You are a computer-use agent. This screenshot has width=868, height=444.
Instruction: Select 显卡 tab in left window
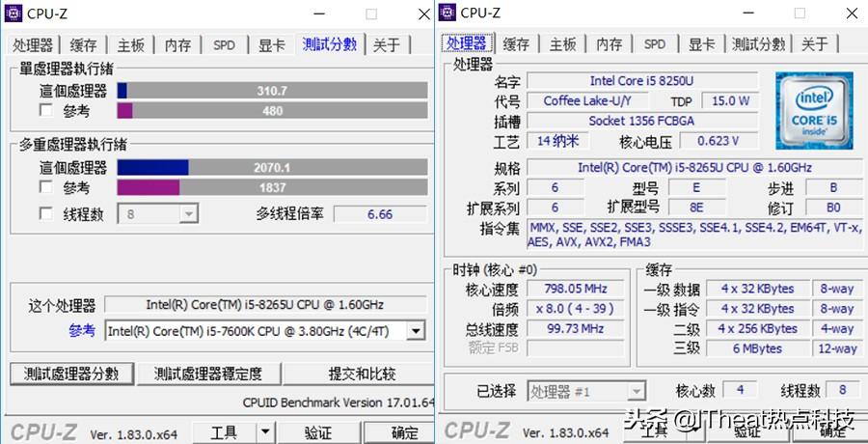271,45
